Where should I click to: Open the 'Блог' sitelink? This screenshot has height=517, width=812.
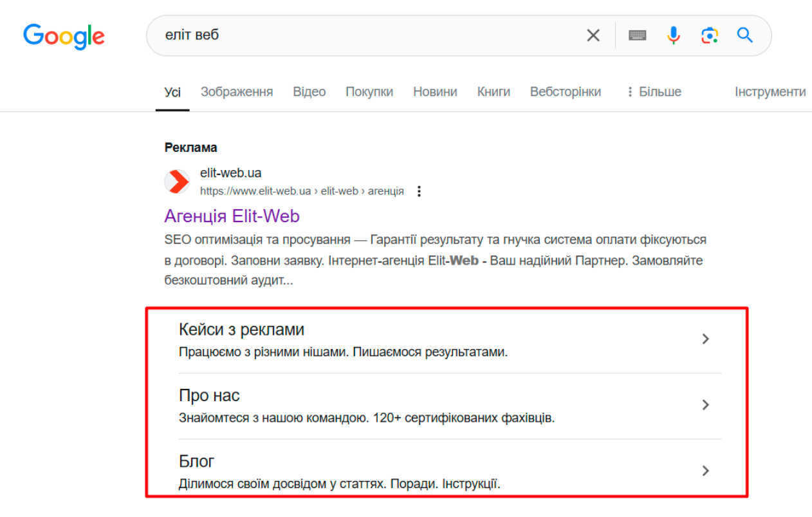(197, 461)
